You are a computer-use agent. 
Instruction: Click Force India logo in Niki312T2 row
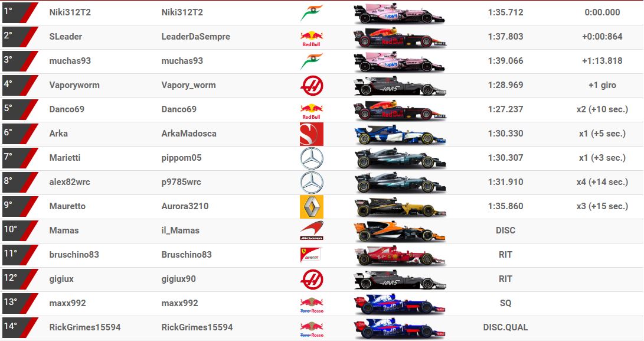click(311, 13)
